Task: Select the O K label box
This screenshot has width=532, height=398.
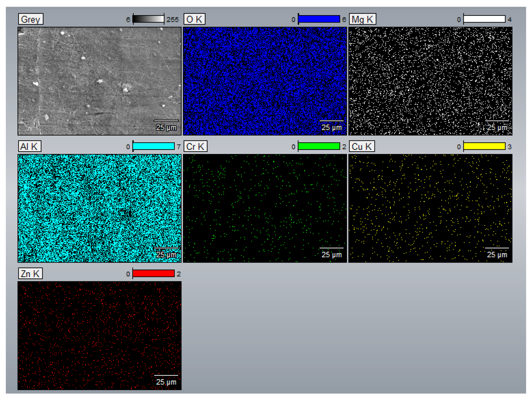Action: (194, 19)
